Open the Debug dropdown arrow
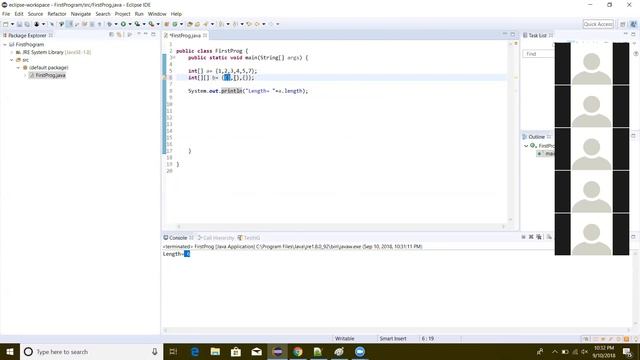640x360 pixels. pyautogui.click(x=116, y=24)
